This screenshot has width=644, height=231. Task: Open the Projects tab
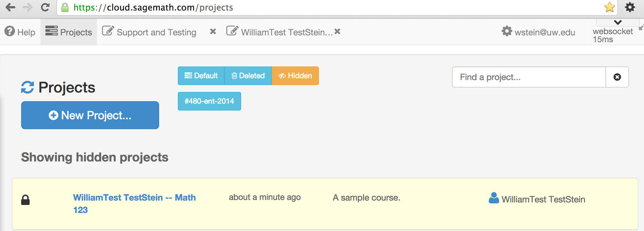[69, 32]
